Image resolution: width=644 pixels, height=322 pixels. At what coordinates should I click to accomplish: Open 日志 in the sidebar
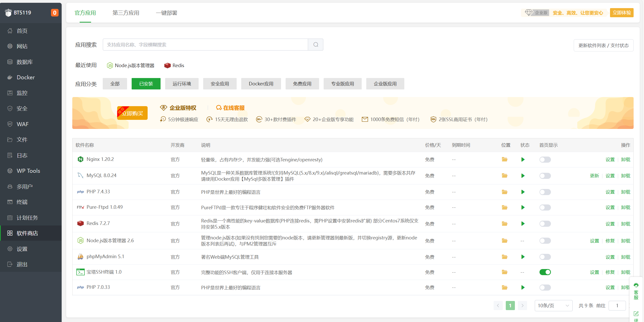tap(31, 155)
